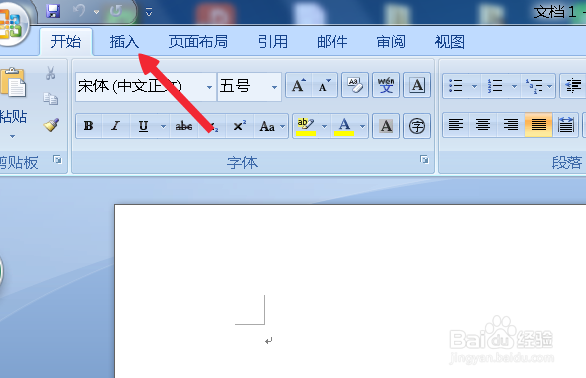This screenshot has width=586, height=378.
Task: Apply a numbered list
Action: (495, 86)
